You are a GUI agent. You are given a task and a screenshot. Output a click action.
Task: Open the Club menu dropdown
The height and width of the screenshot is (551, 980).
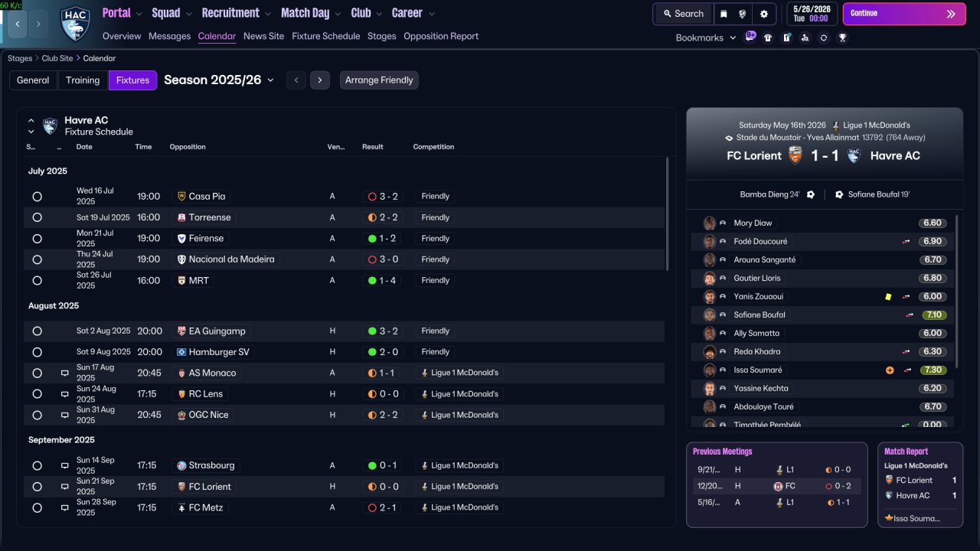click(x=367, y=13)
